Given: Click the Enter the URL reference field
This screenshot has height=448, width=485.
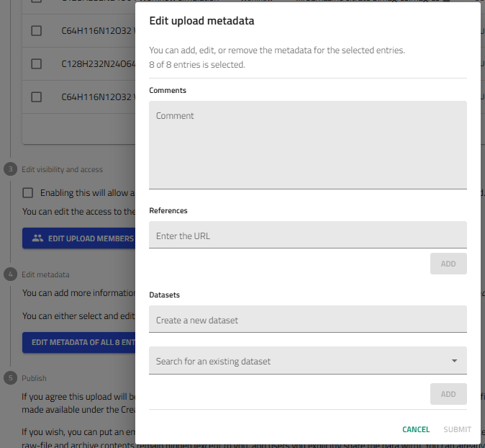Looking at the screenshot, I should tap(308, 235).
